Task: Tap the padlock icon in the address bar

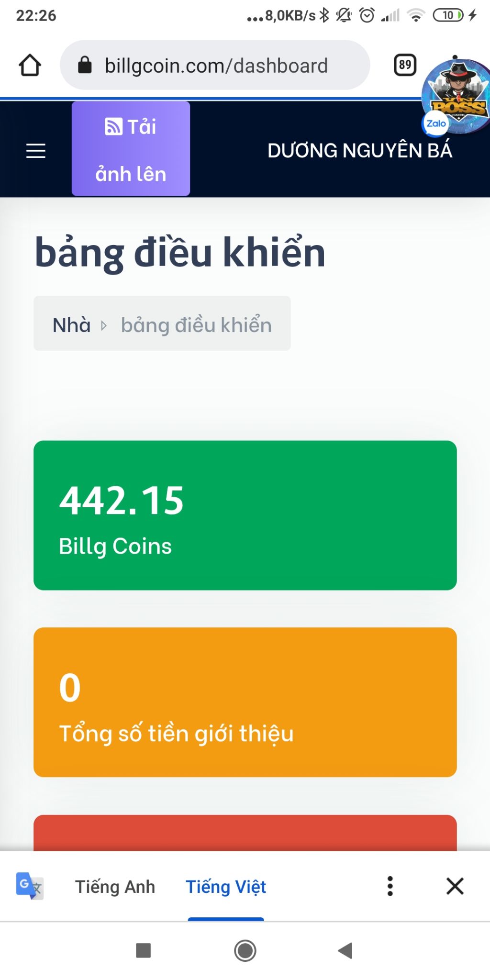Action: [x=85, y=65]
